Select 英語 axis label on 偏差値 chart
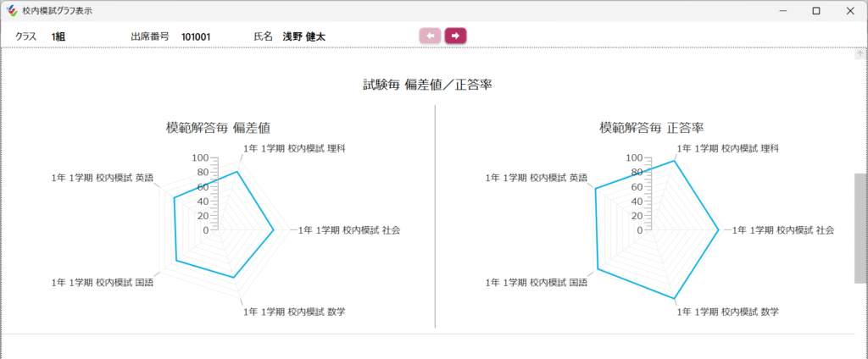Screen dimensions: 868x359 [x=103, y=178]
